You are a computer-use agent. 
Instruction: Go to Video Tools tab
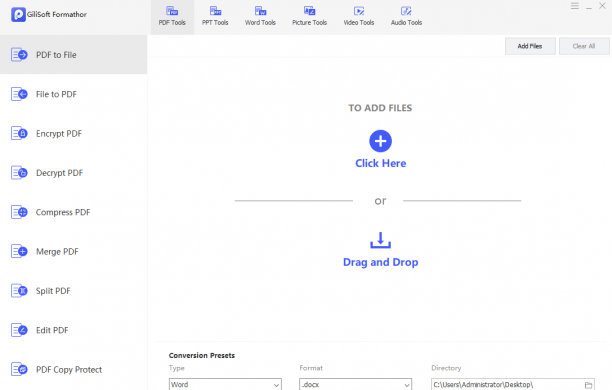pos(359,18)
